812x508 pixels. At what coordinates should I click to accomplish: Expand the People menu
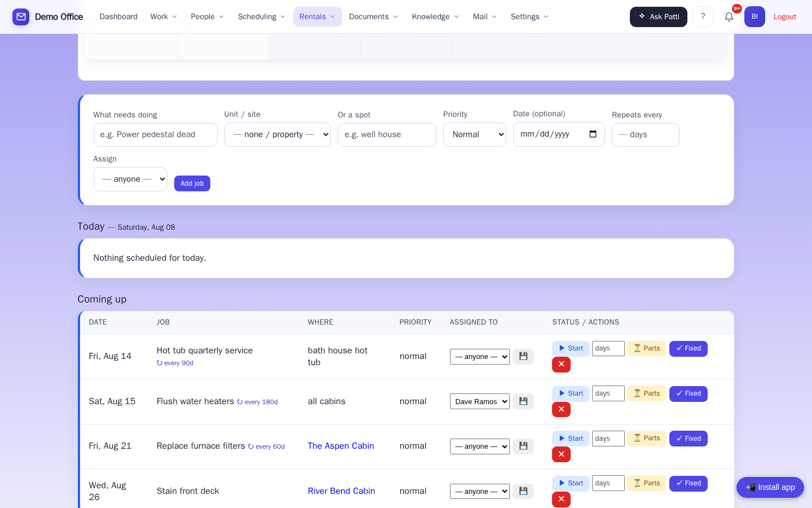click(x=208, y=17)
